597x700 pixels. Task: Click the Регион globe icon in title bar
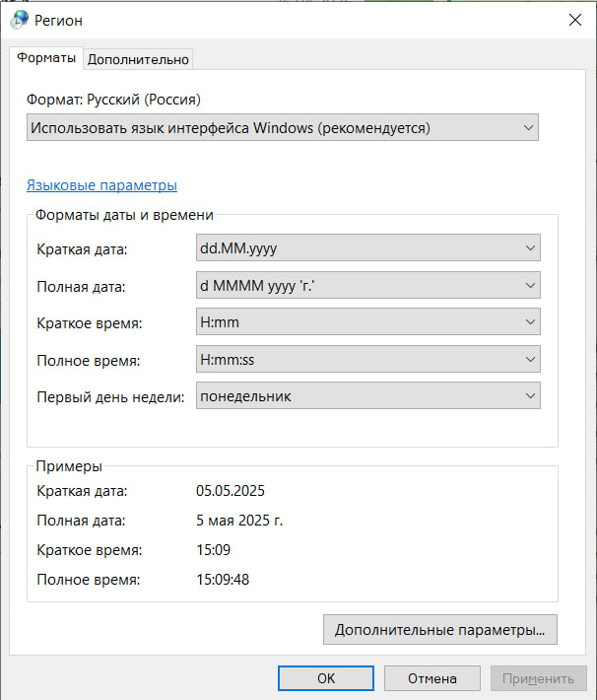(x=19, y=20)
